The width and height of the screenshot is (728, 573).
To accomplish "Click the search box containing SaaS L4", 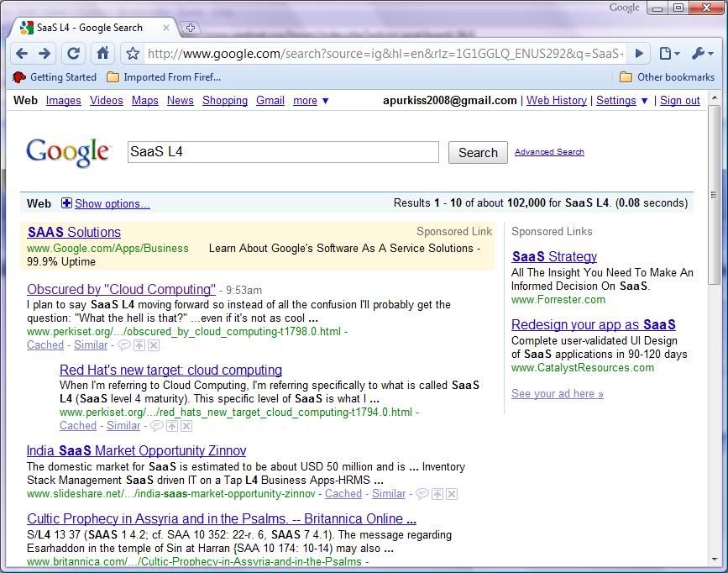I will click(283, 152).
